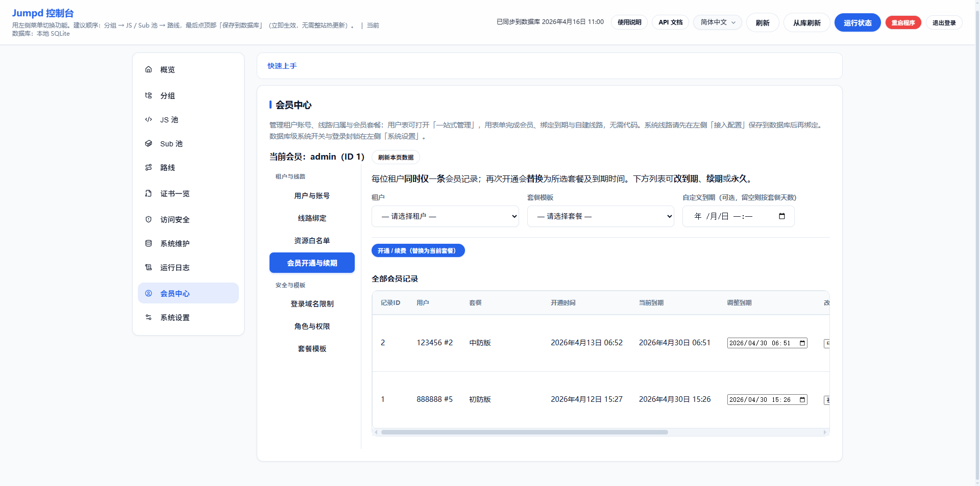
Task: Expand the plan template dropdown
Action: pos(600,216)
